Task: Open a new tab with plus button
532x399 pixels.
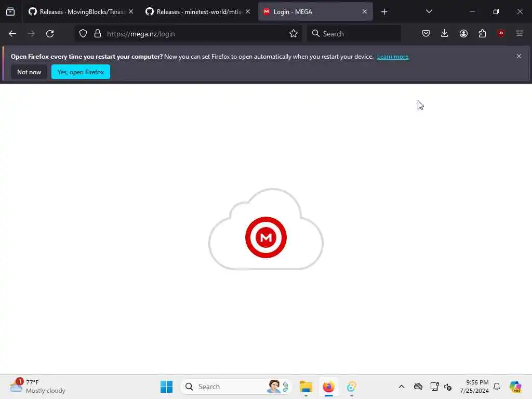Action: [384, 12]
